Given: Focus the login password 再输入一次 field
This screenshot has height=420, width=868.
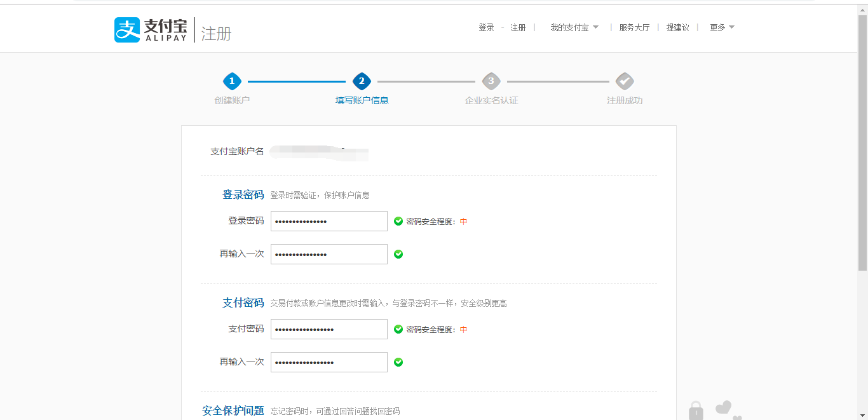Looking at the screenshot, I should click(329, 254).
